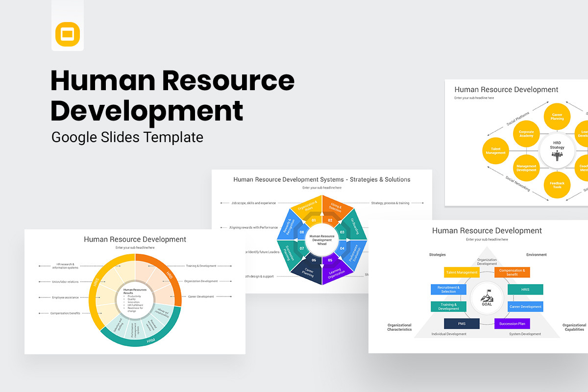The height and width of the screenshot is (392, 588).
Task: Click the Hiring & Selection wheel segment
Action: [335, 207]
